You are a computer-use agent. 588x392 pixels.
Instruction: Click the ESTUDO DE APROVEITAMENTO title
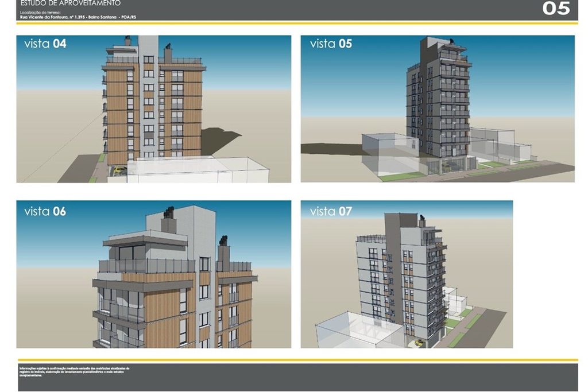[70, 3]
